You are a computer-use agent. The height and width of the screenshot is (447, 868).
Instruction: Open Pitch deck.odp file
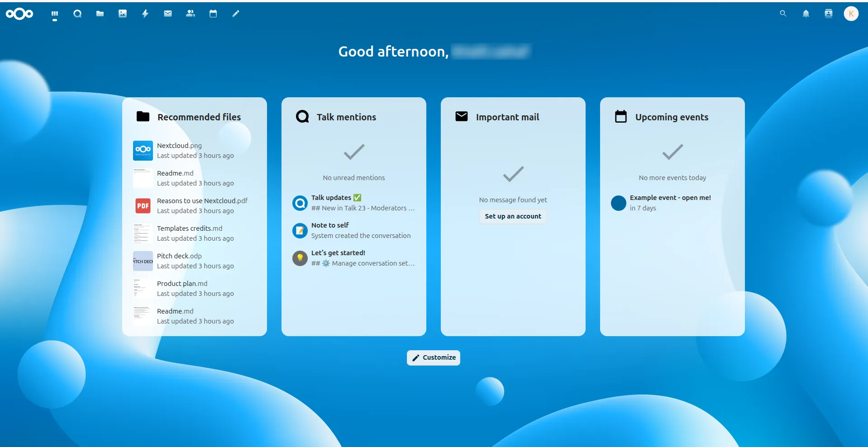click(195, 261)
